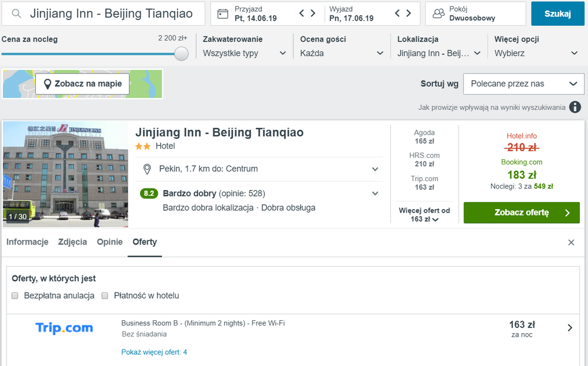The width and height of the screenshot is (588, 366).
Task: Open the Sortuj wg dropdown
Action: click(523, 84)
